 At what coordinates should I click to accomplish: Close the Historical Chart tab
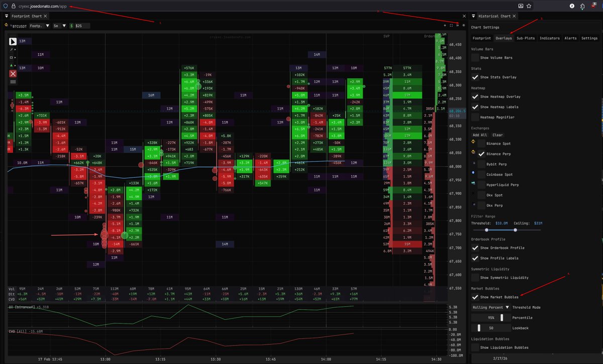pos(515,16)
